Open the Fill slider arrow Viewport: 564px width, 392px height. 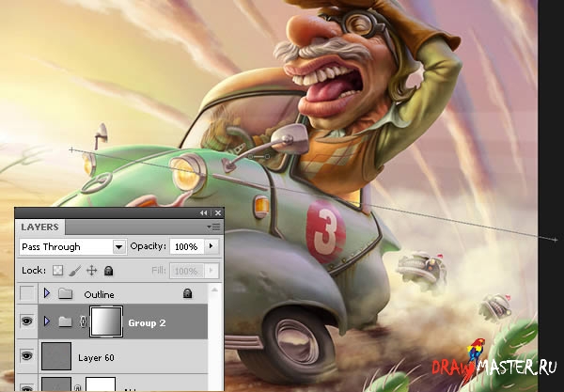tap(211, 271)
